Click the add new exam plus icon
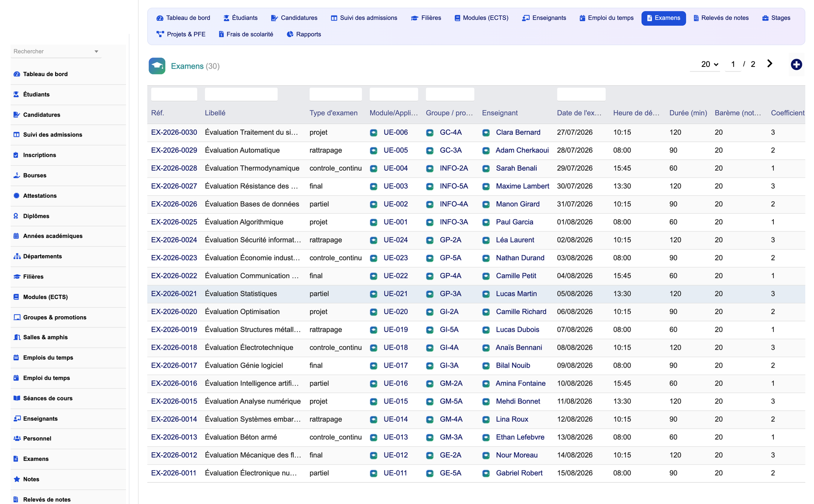814x504 pixels. point(796,64)
